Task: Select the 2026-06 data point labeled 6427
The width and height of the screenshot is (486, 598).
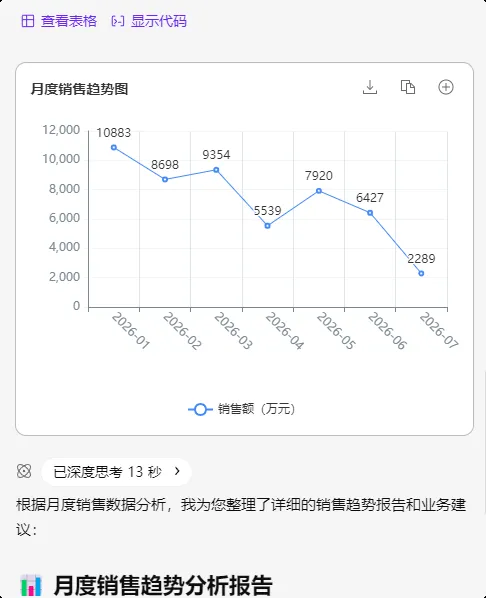Action: point(370,213)
